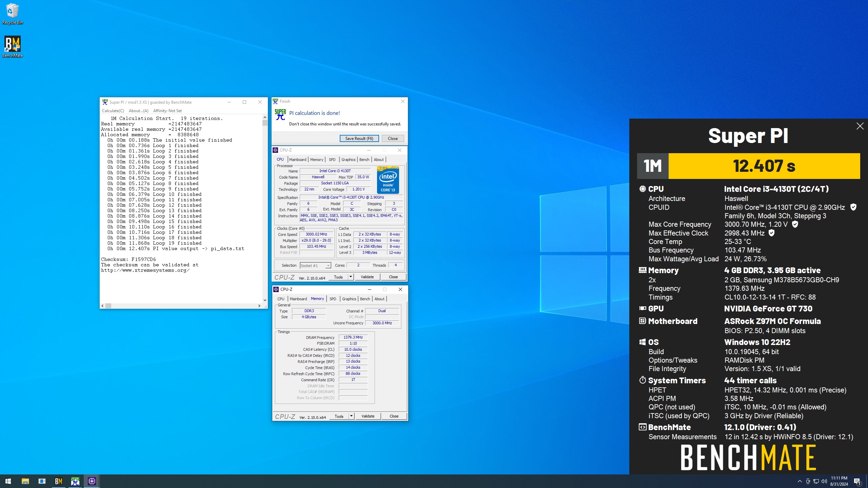Click the Super PI logo in Finish dialog
The width and height of the screenshot is (868, 488).
coord(280,115)
